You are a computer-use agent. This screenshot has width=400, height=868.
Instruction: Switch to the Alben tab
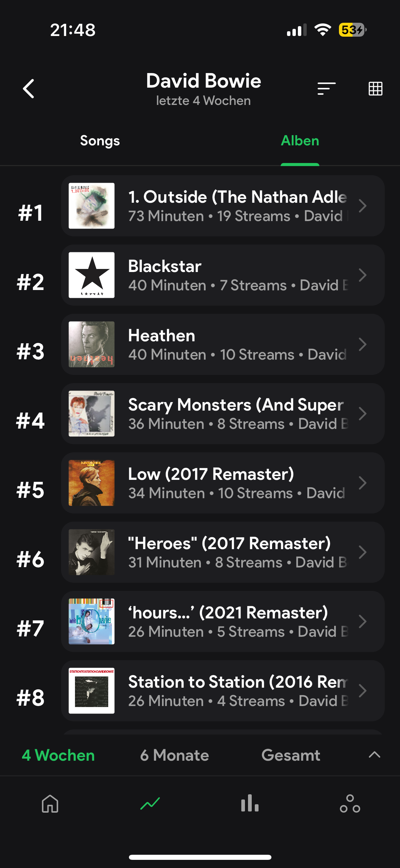(x=300, y=141)
